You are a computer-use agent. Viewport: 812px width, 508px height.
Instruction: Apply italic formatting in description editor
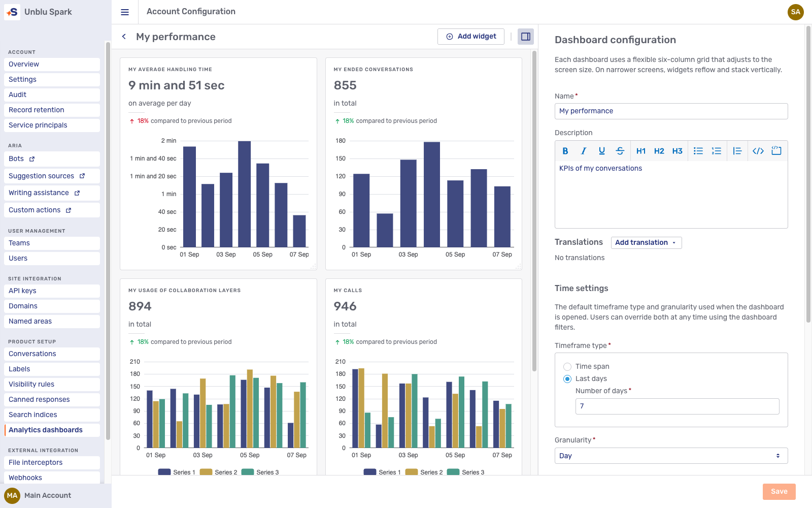point(584,151)
